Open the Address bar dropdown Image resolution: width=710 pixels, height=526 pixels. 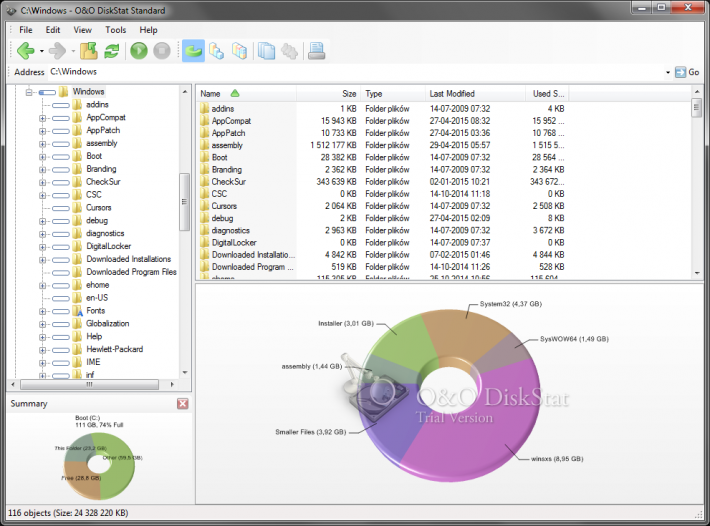pyautogui.click(x=668, y=72)
